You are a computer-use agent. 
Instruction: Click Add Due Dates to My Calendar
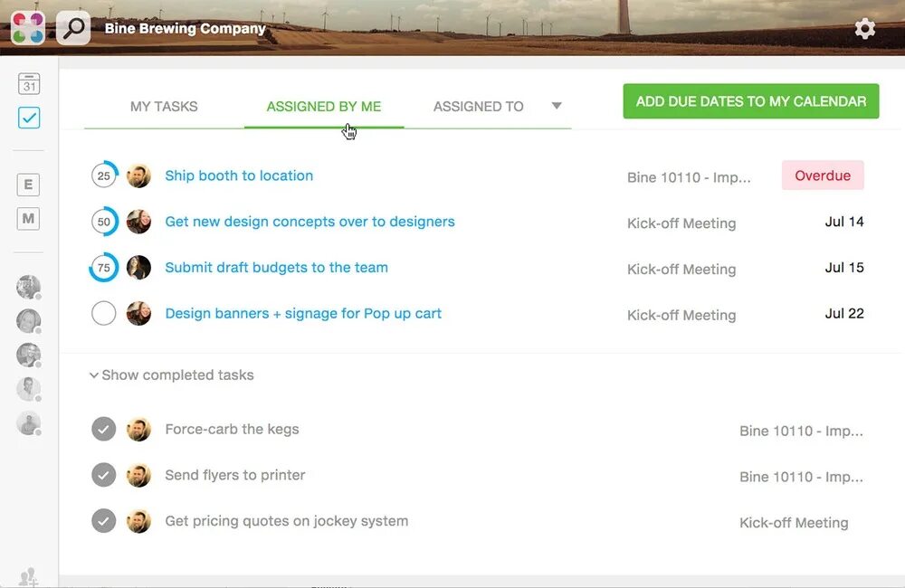[x=751, y=101]
